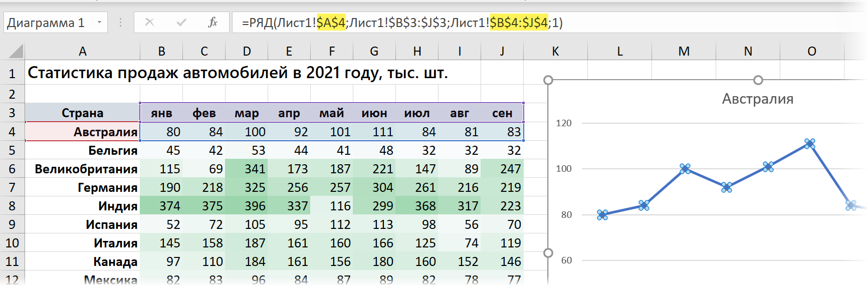Click the highest data point on the chart line

809,144
